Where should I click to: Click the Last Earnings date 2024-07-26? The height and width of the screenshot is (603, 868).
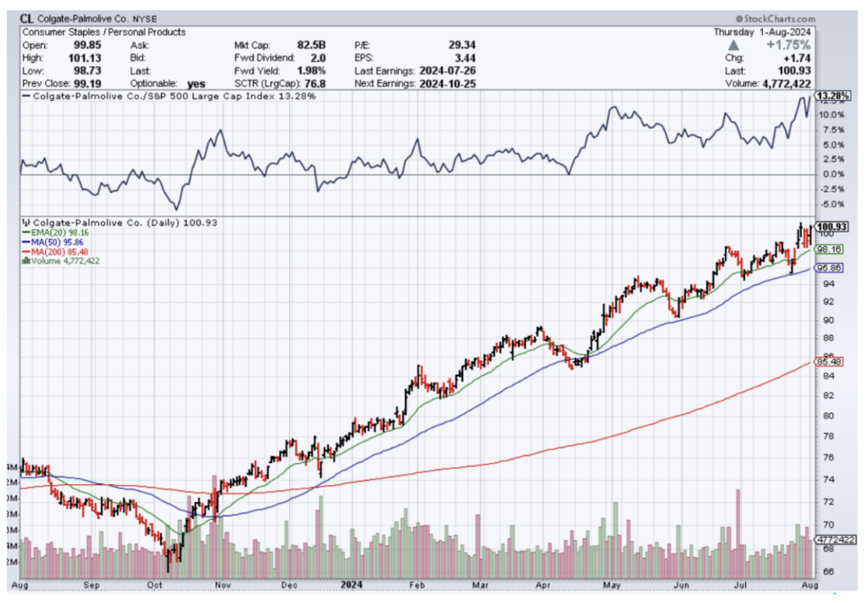(448, 70)
